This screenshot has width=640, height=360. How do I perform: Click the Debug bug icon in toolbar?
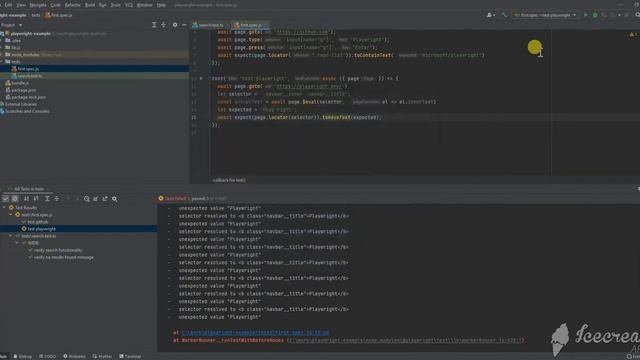tap(595, 15)
